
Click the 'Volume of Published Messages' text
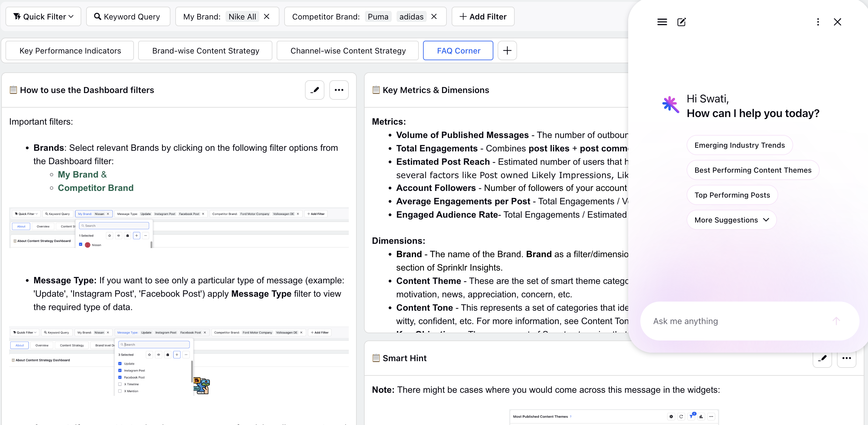pos(462,135)
